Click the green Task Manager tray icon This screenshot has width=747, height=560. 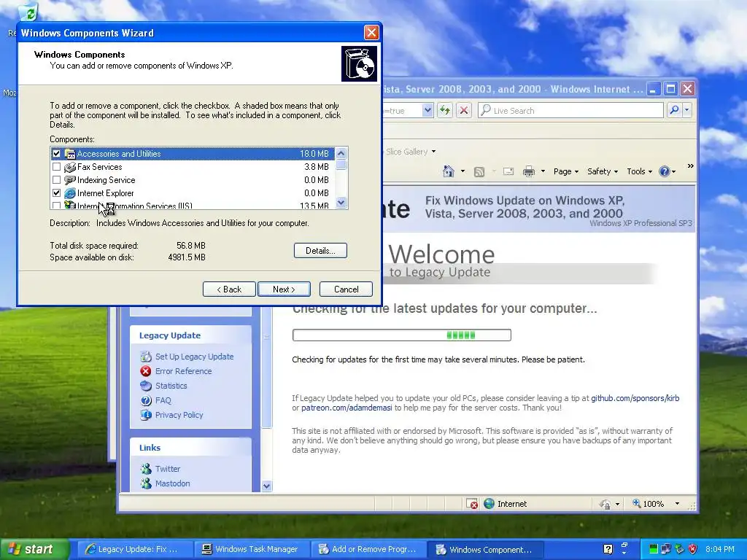pos(653,549)
